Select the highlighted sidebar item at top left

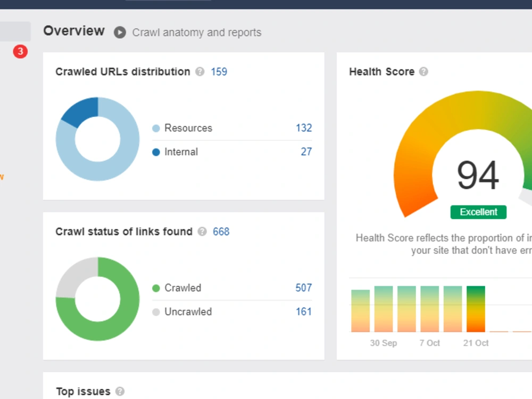(15, 31)
